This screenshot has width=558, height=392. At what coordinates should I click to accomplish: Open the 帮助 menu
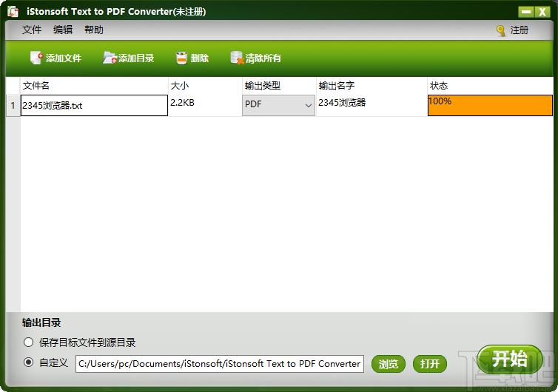[x=94, y=30]
